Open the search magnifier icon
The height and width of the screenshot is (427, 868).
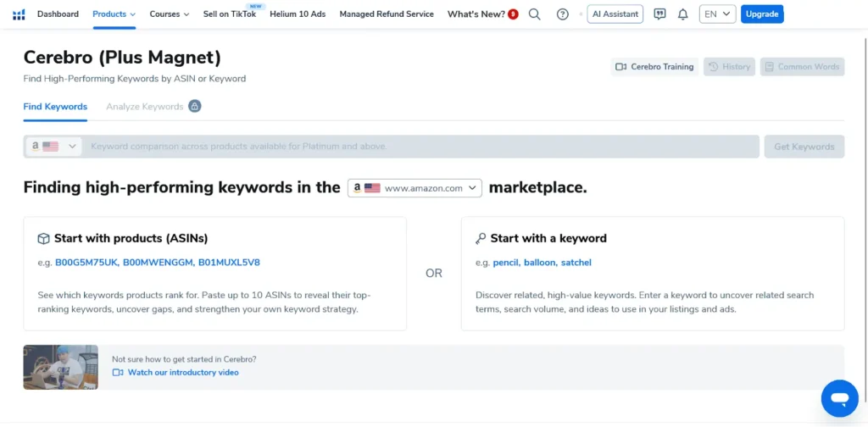tap(534, 14)
